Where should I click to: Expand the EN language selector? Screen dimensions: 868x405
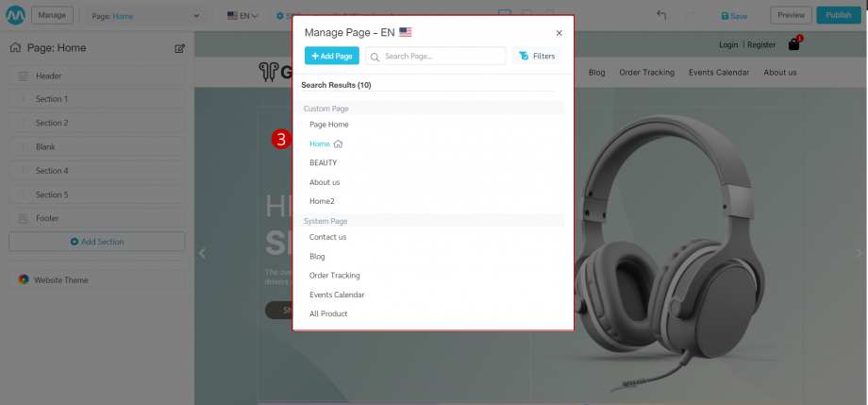point(243,16)
